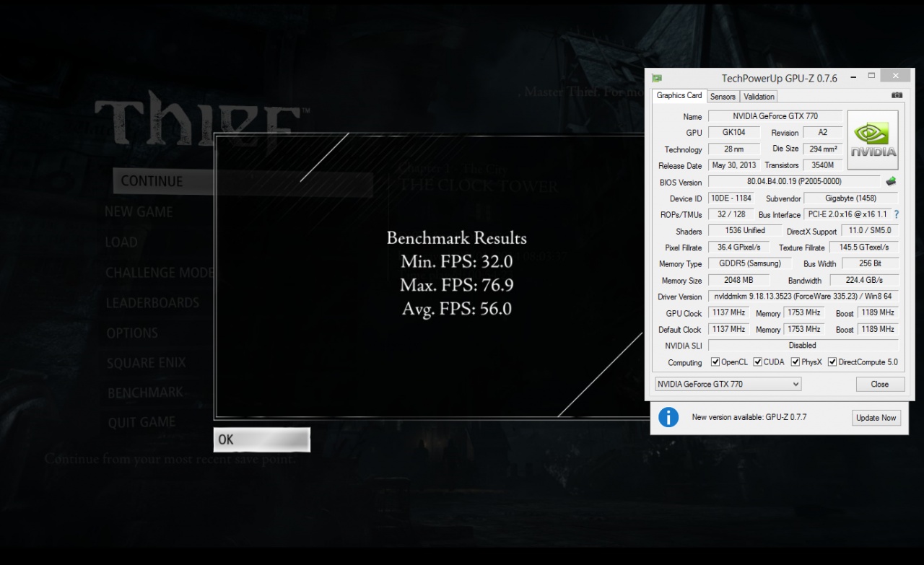Click the Transistors value 3540M

(x=823, y=165)
